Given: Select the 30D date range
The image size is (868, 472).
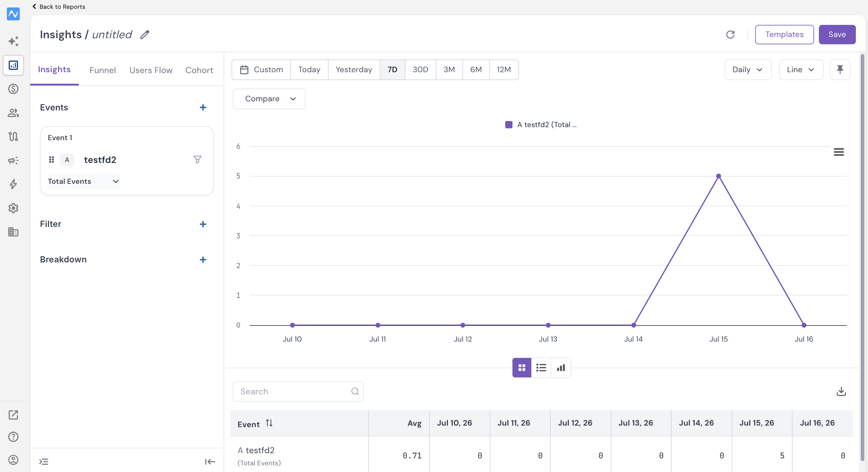Looking at the screenshot, I should [x=420, y=69].
